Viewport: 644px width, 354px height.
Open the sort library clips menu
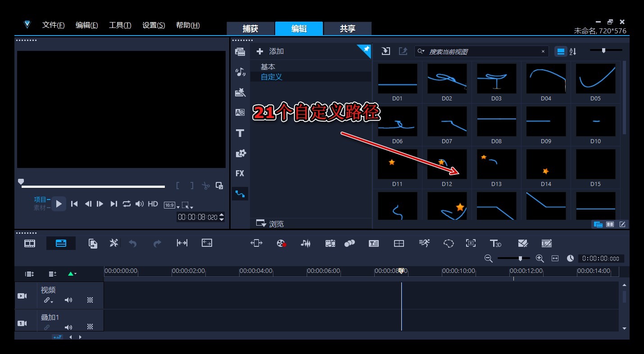(573, 51)
